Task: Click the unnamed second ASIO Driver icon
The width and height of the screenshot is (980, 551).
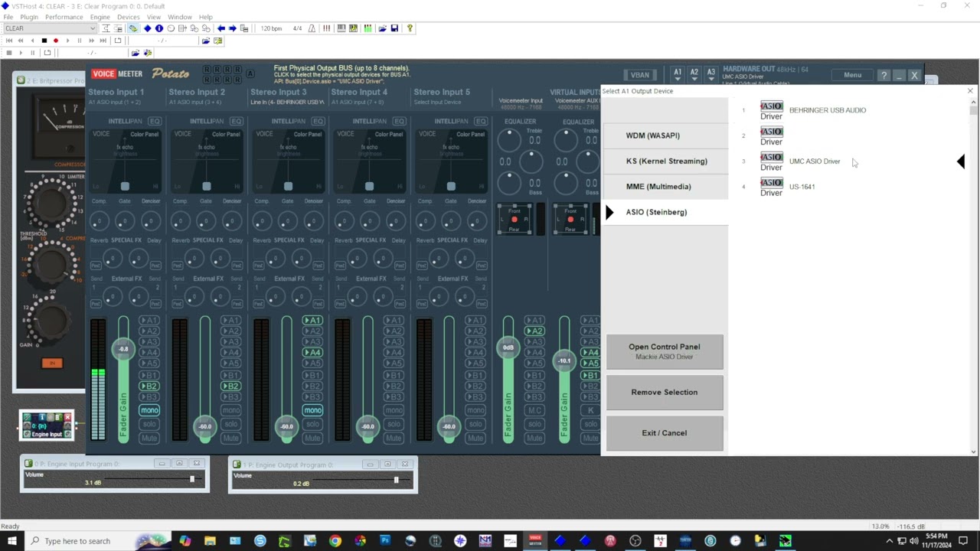Action: point(771,136)
